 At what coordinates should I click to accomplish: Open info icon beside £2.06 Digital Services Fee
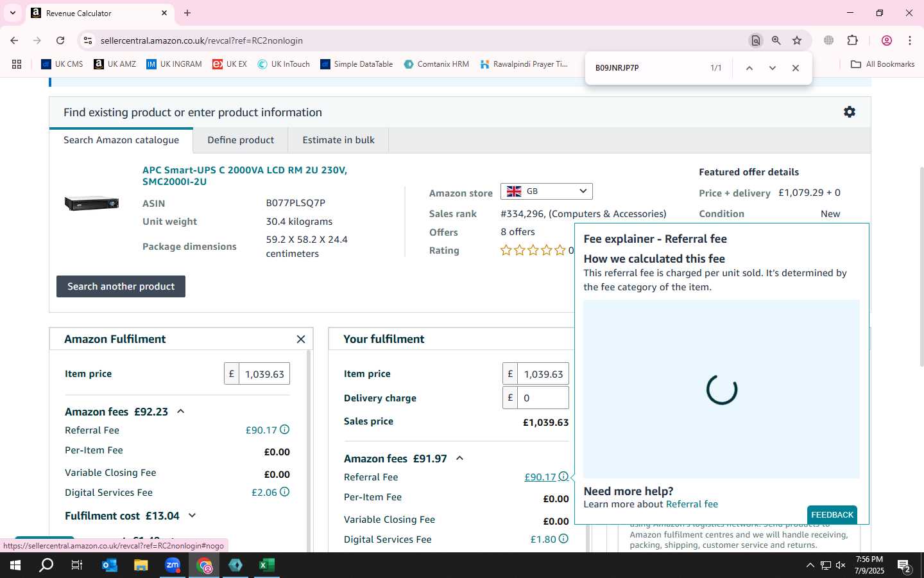pyautogui.click(x=285, y=492)
